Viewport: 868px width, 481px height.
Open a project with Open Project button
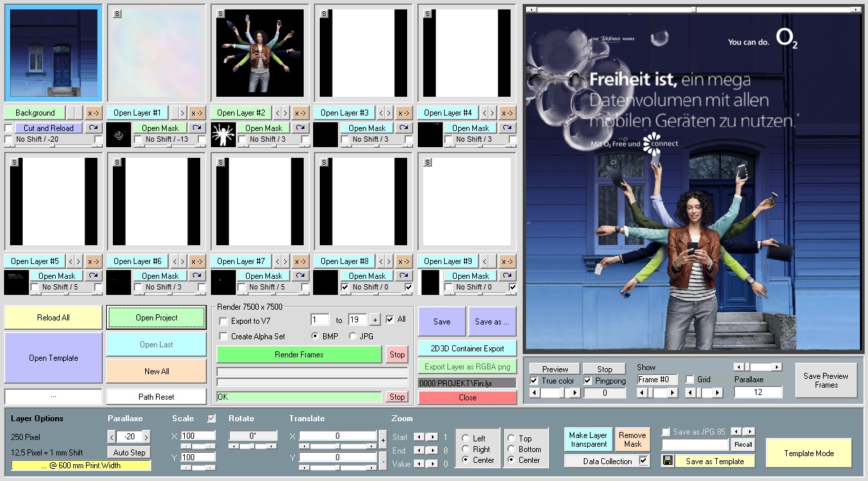pos(157,318)
